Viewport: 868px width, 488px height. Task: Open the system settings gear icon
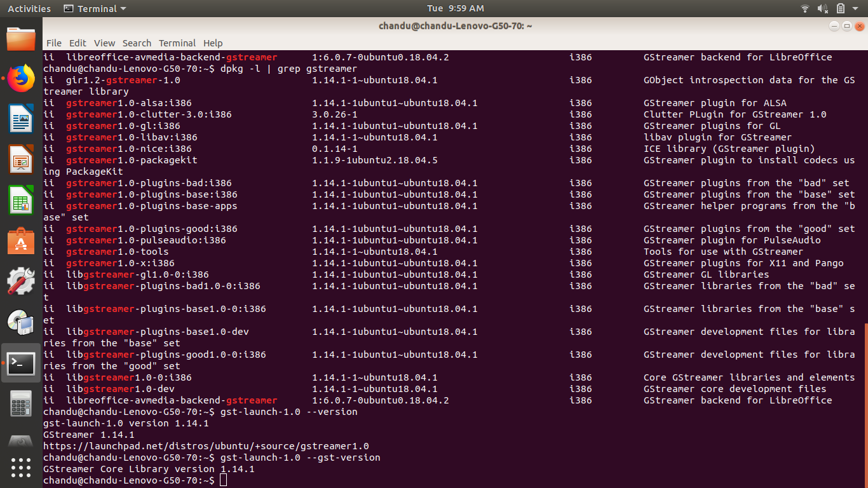point(21,281)
